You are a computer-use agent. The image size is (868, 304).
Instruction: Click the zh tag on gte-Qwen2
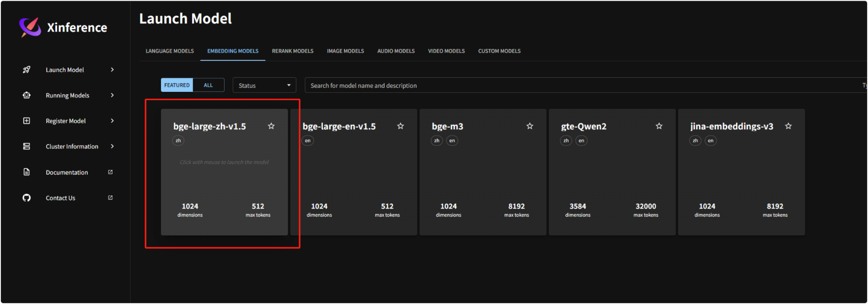566,141
